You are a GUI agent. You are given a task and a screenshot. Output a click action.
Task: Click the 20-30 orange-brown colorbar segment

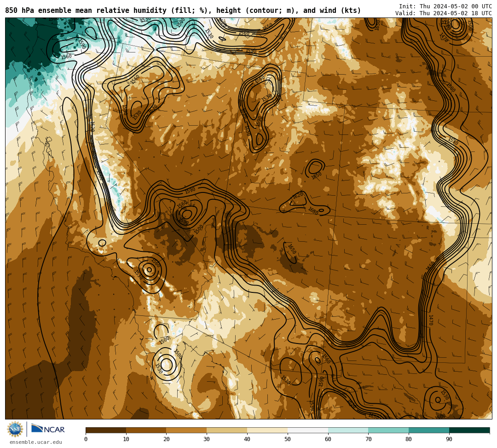(187, 430)
